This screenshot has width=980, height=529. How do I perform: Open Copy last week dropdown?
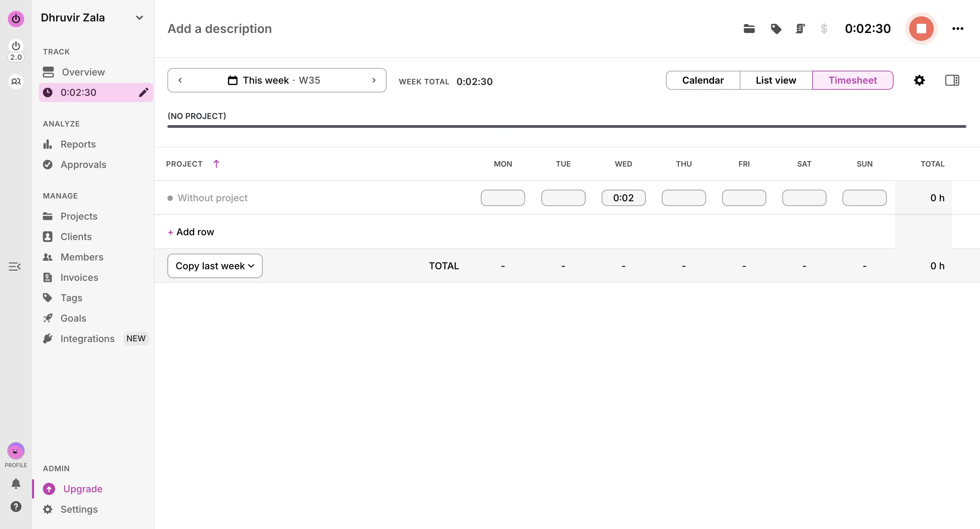click(215, 266)
